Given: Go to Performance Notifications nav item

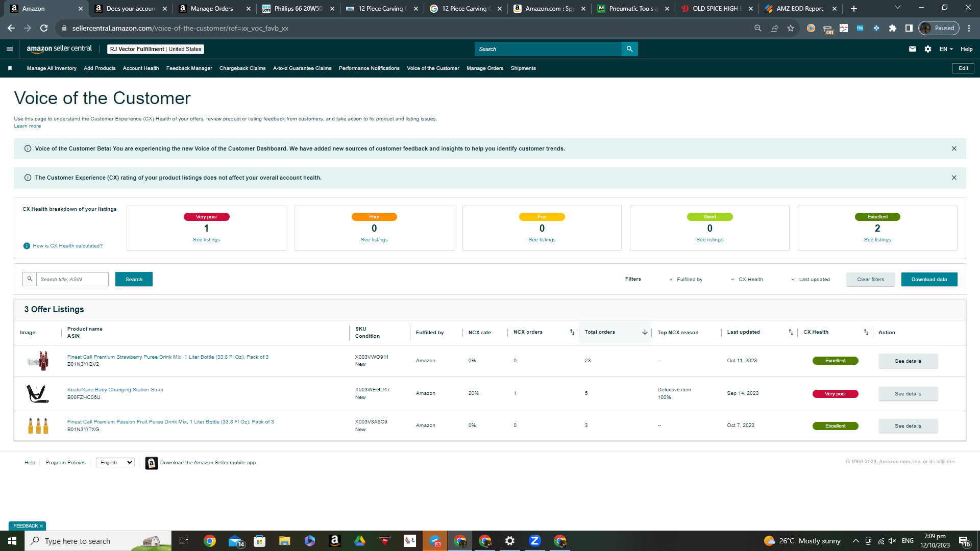Looking at the screenshot, I should pyautogui.click(x=369, y=68).
